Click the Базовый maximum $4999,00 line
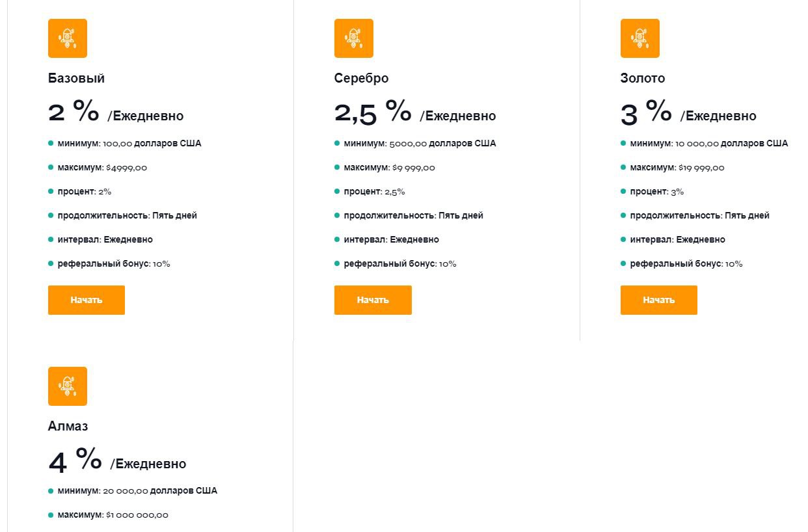This screenshot has height=532, width=808. (98, 168)
